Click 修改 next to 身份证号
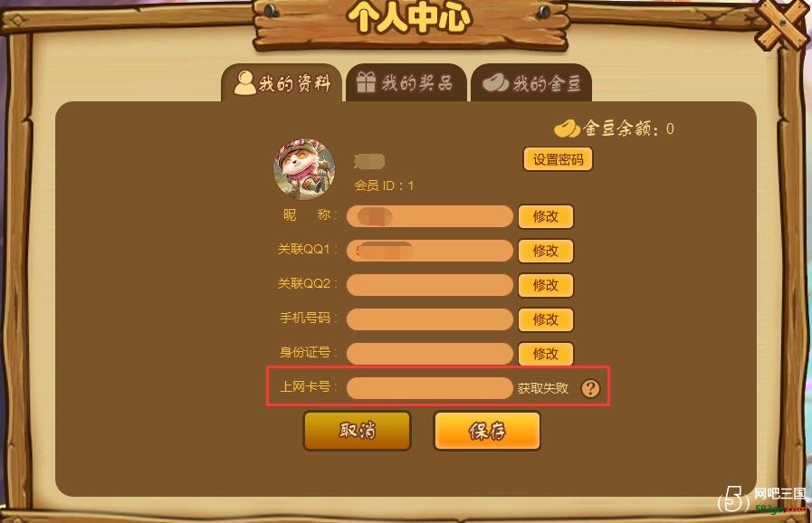The height and width of the screenshot is (523, 812). coord(545,354)
